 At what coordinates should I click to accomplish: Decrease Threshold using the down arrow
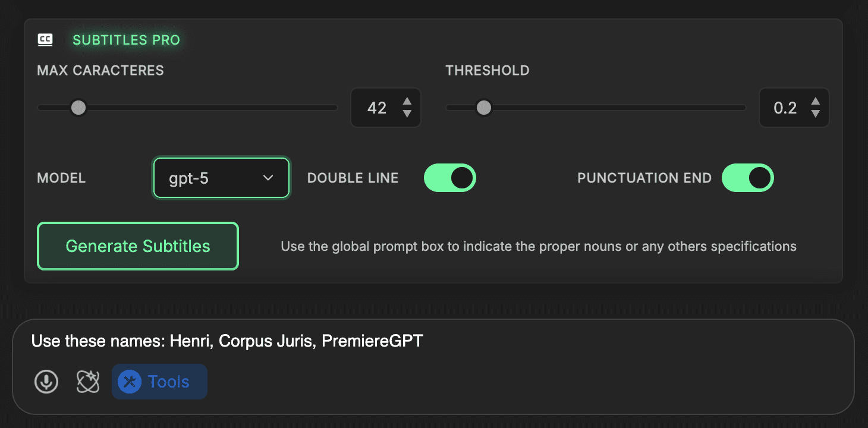coord(815,114)
